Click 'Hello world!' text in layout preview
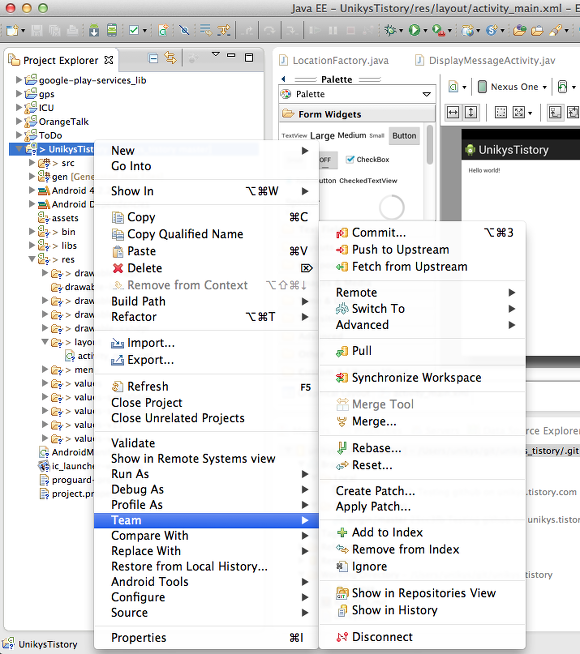The height and width of the screenshot is (654, 580). (484, 170)
